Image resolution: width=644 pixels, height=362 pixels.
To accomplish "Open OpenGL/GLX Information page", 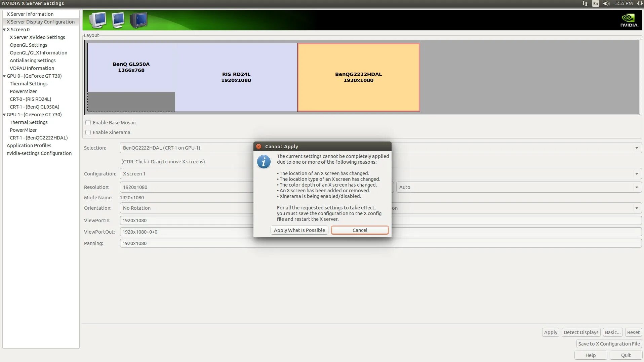I will coord(38,53).
